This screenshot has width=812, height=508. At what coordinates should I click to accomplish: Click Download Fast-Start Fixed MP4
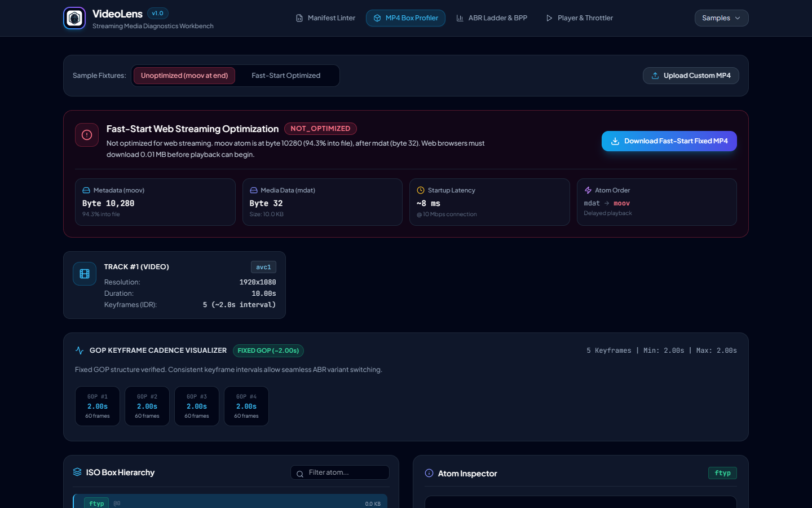669,141
